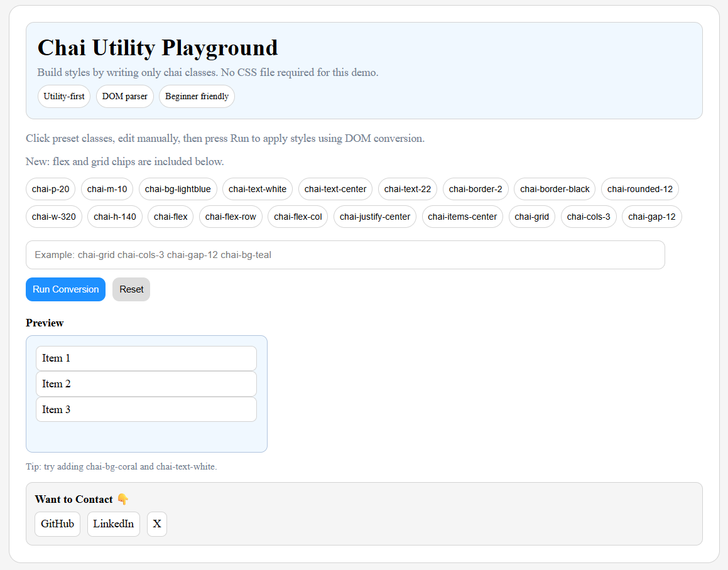Click the 'Build styles by writing' subtitle
The image size is (728, 570).
208,72
